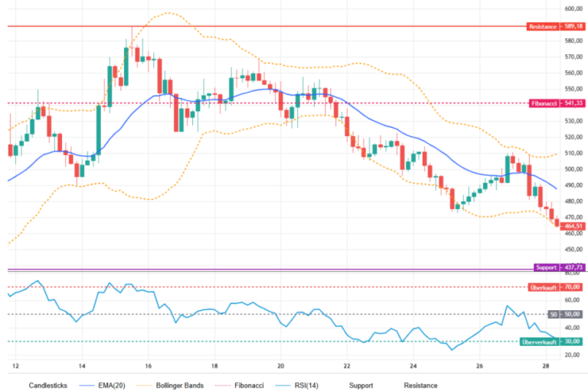Click date 20 on the time axis
The image size is (588, 392).
280,366
